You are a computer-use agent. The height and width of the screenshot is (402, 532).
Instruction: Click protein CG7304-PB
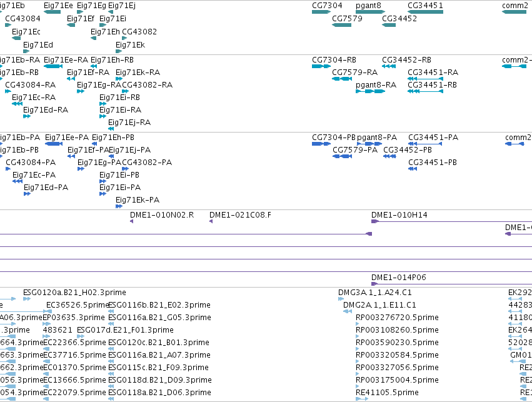click(x=334, y=138)
